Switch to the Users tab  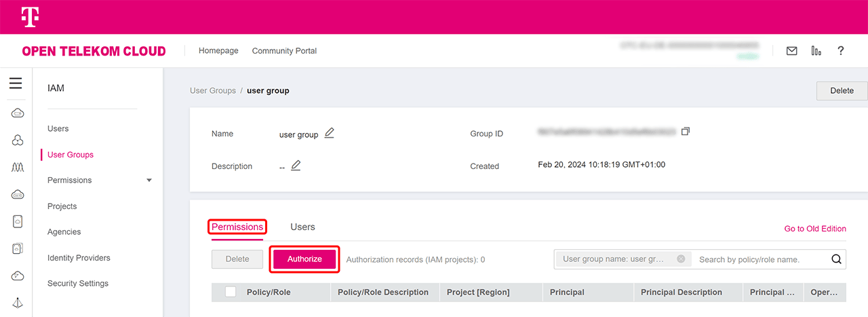pyautogui.click(x=302, y=227)
